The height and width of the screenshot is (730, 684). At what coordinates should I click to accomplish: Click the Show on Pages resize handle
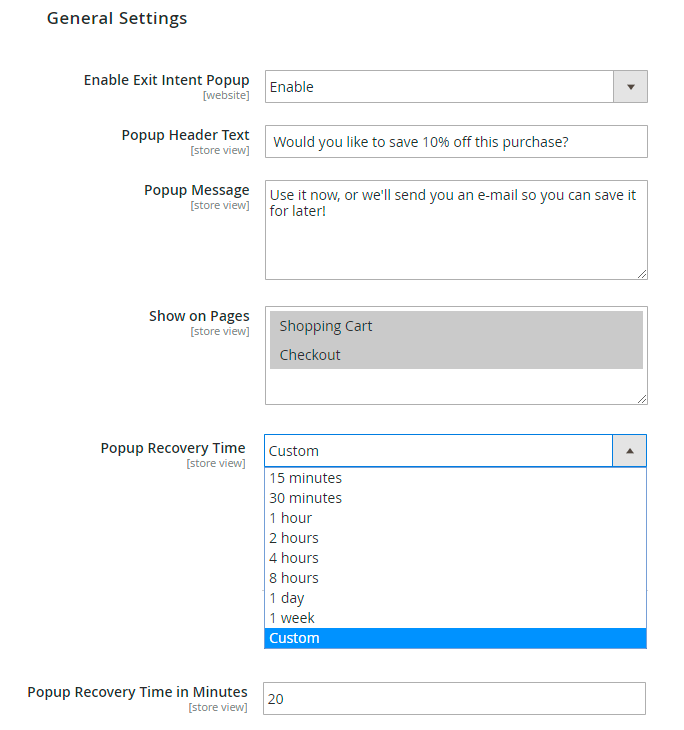(x=642, y=399)
